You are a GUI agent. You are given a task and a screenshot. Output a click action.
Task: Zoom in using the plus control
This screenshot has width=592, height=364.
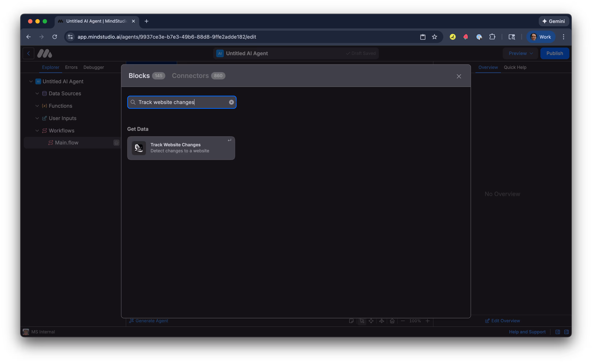coord(428,321)
